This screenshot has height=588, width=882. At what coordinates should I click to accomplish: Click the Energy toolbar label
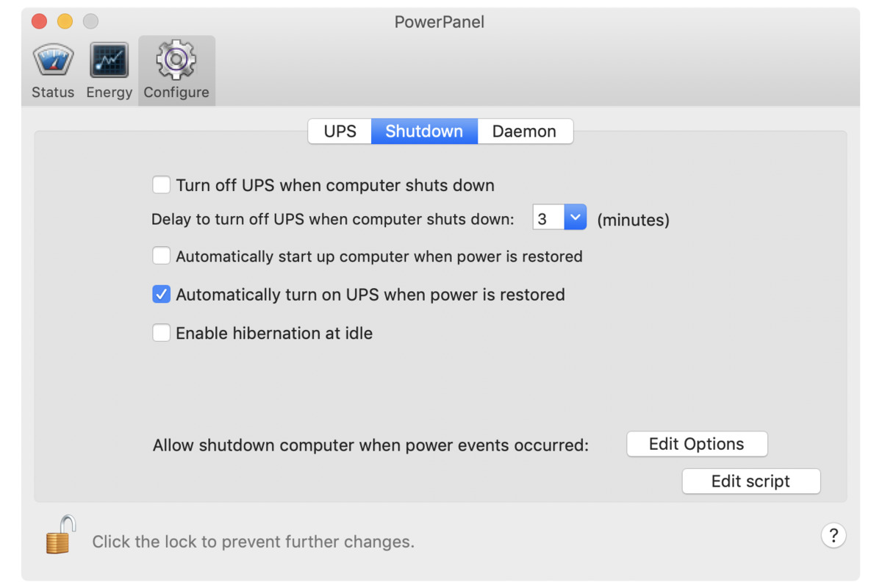[109, 93]
